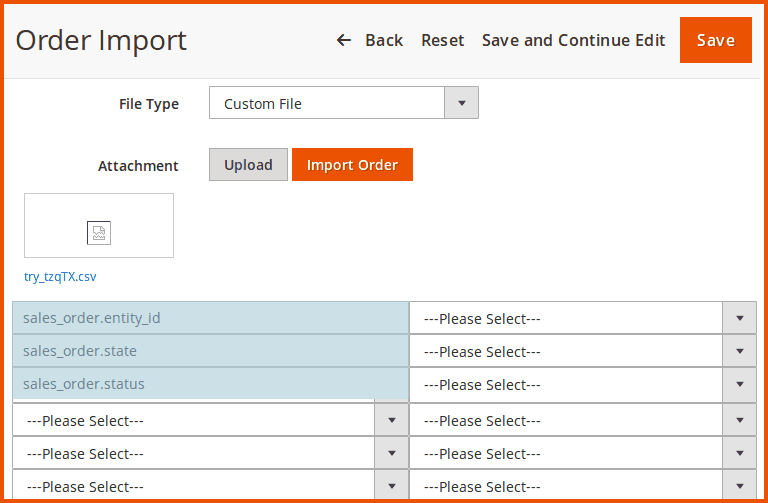
Task: Click the orange Save button
Action: click(716, 40)
